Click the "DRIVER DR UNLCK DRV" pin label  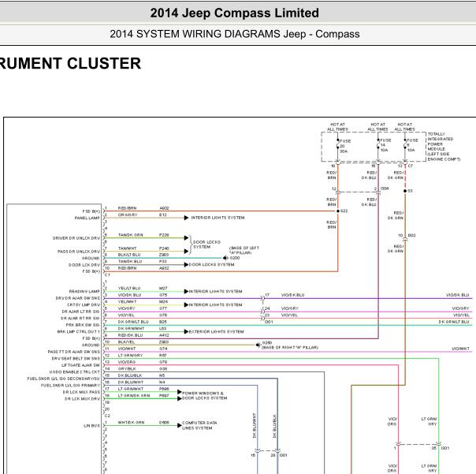(76, 238)
